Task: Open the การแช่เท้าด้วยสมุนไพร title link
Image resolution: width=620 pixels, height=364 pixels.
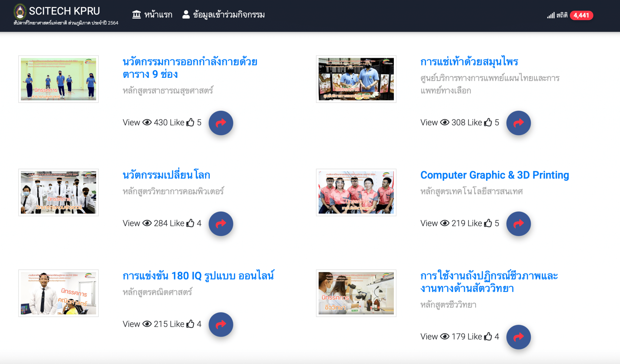Action: (x=469, y=62)
